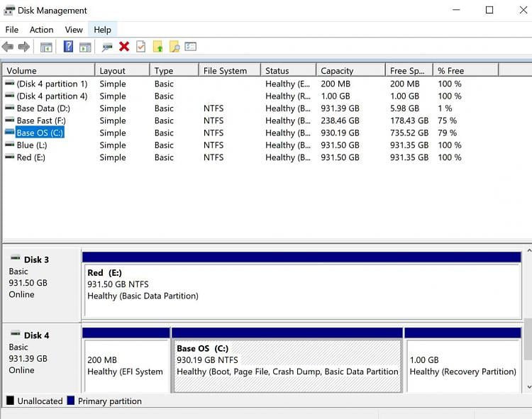Screen dimensions: 532x419
Task: Click the blue Primary partition legend swatch
Action: tap(70, 401)
